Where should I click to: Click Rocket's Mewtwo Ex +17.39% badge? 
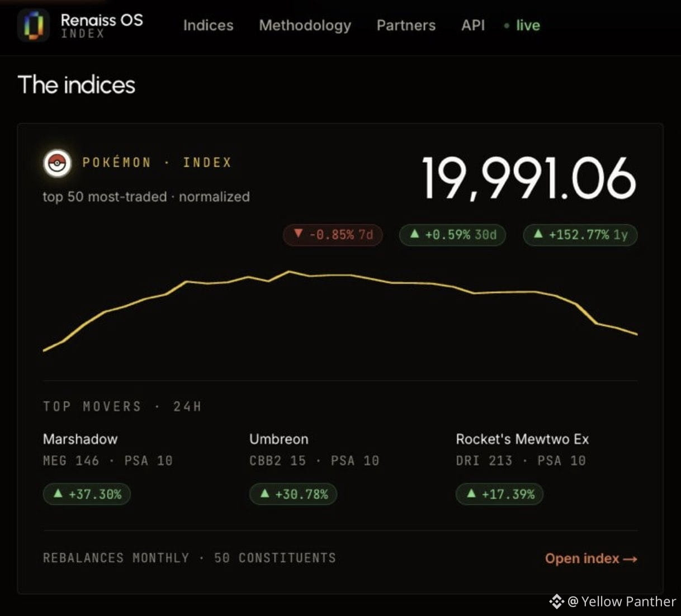[x=499, y=494]
